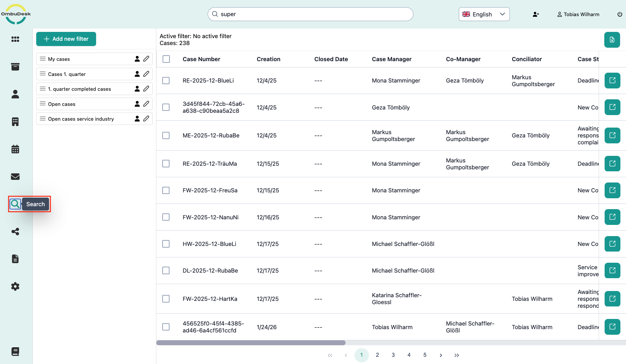Click the search field containing 'super'
The image size is (626, 364).
[x=310, y=14]
